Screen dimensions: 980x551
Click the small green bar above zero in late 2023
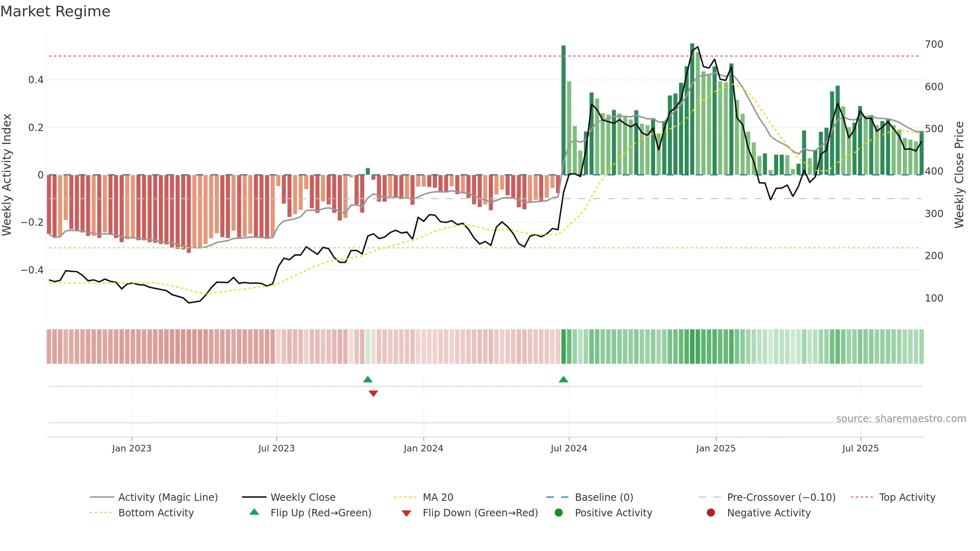tap(368, 171)
